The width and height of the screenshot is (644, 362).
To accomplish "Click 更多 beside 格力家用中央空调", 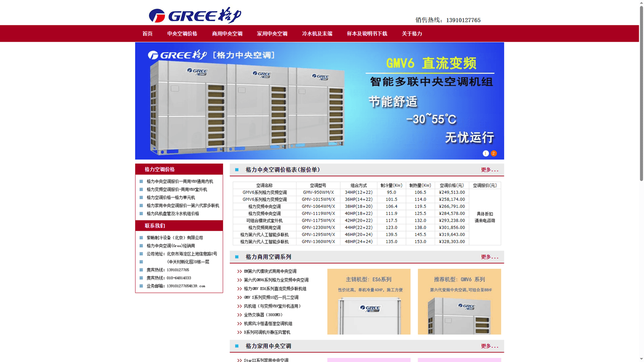I will pyautogui.click(x=490, y=346).
